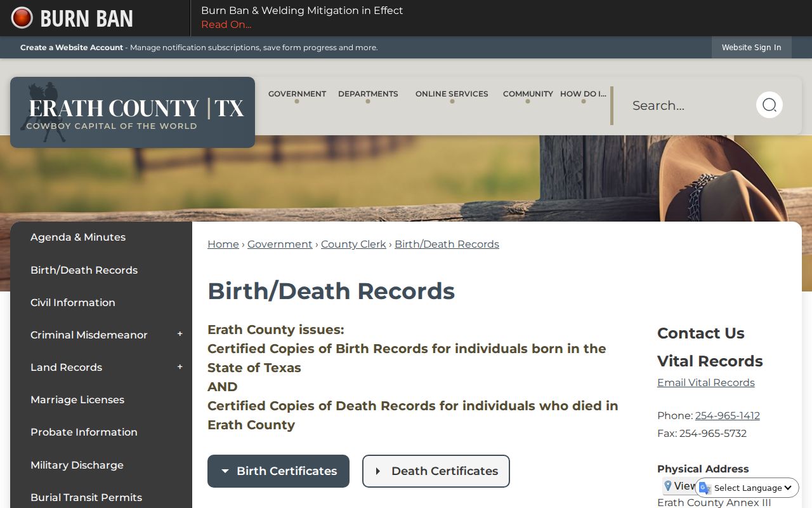Open Military Discharge in sidebar
The height and width of the screenshot is (508, 812).
coord(77,465)
